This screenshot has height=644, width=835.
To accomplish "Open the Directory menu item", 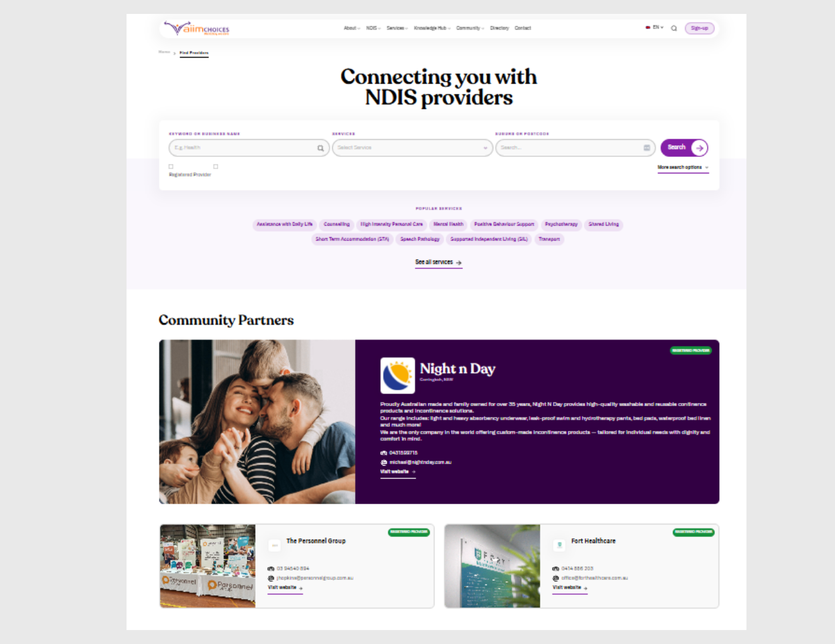I will click(499, 28).
